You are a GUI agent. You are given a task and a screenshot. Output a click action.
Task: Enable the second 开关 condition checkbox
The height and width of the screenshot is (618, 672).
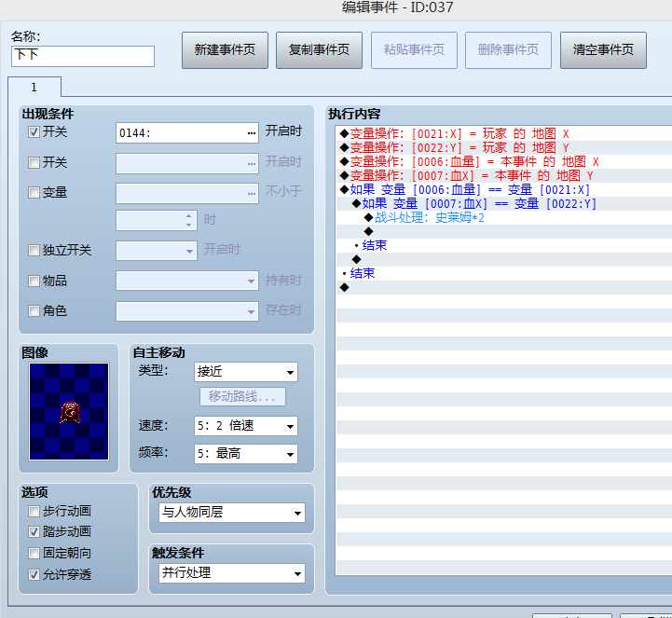pyautogui.click(x=34, y=163)
